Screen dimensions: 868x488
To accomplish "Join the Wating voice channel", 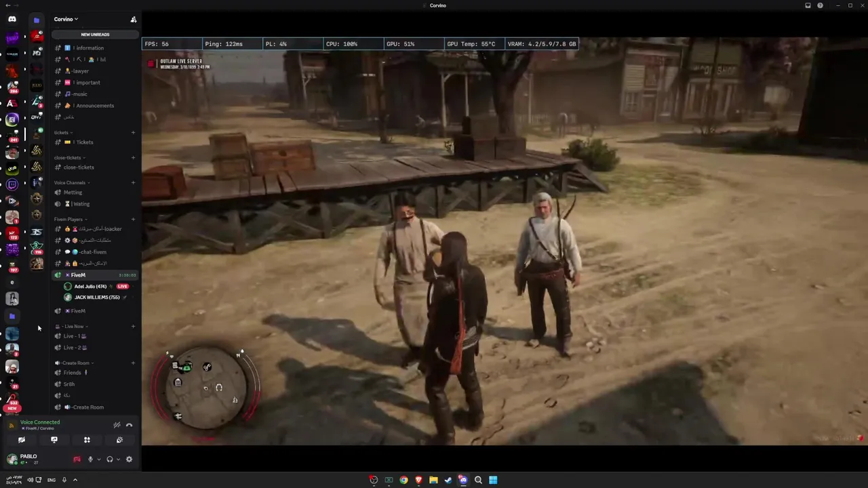I will pos(95,204).
